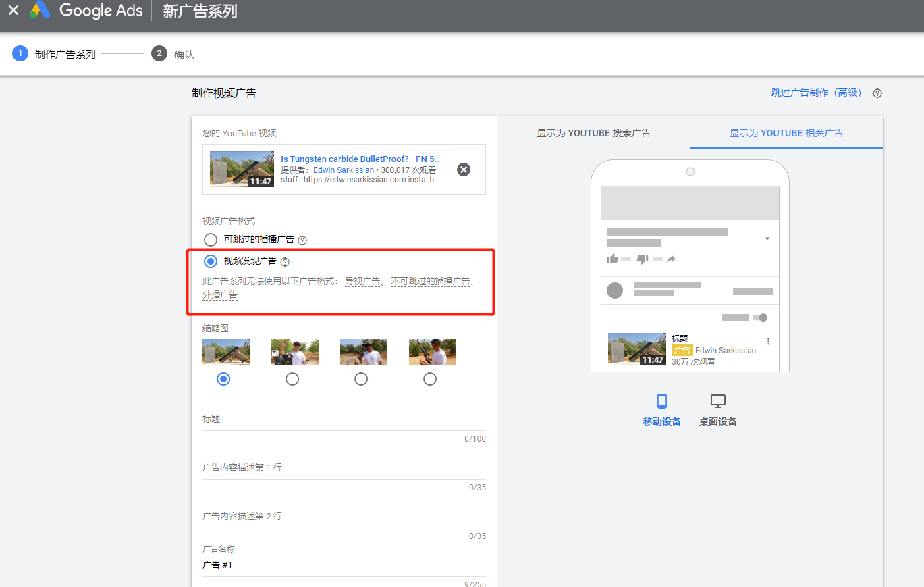Click the three-dot menu in ad preview
This screenshot has height=587, width=924.
(768, 342)
